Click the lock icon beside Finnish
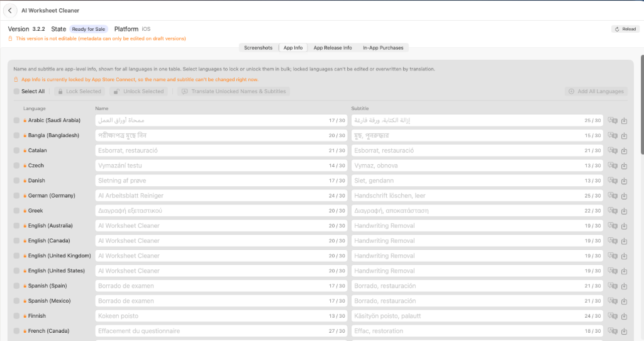644x341 pixels. (x=25, y=316)
